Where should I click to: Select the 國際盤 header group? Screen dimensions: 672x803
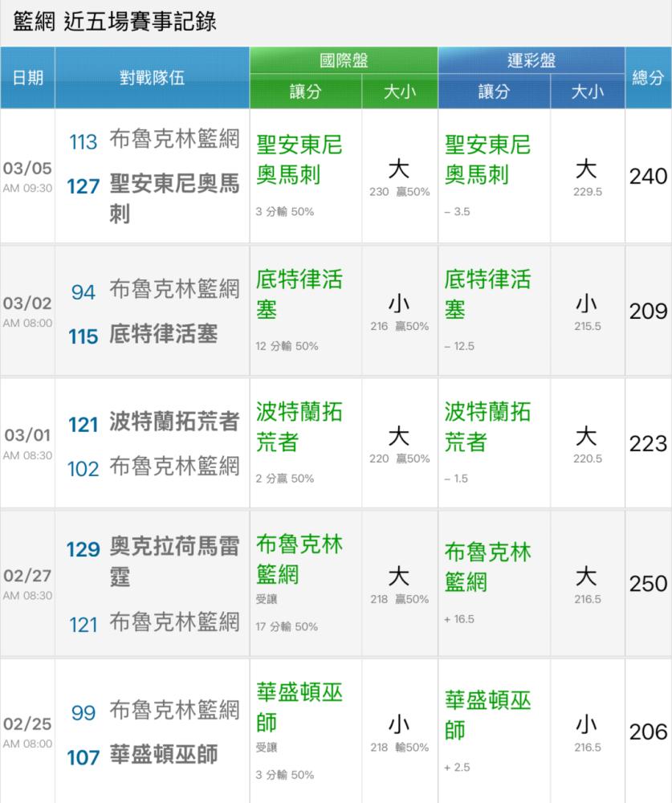tap(344, 60)
